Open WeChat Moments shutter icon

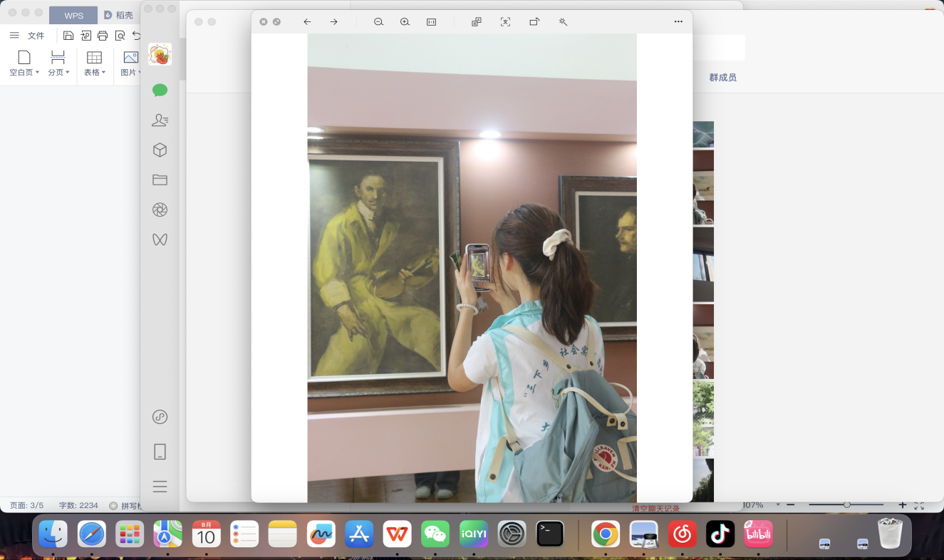[160, 209]
